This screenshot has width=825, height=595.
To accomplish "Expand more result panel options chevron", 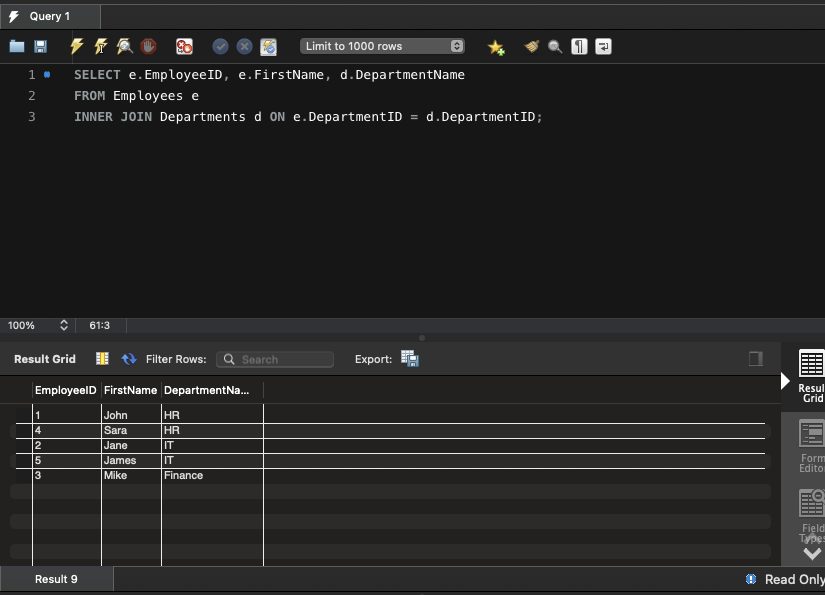I will pyautogui.click(x=811, y=553).
